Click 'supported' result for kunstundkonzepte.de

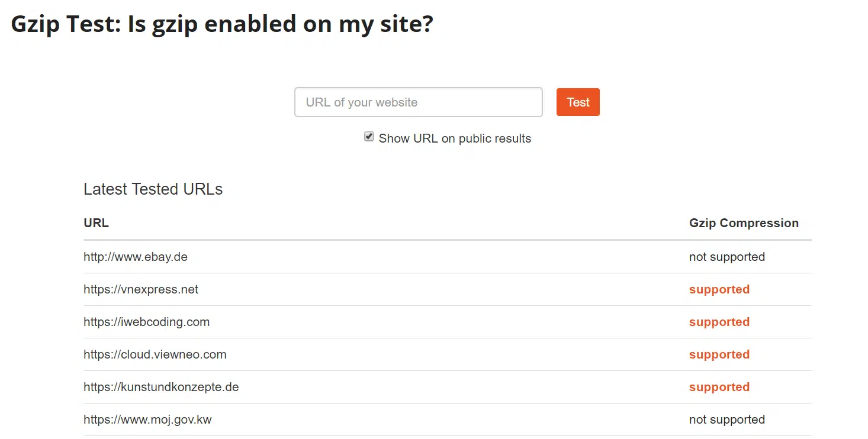(719, 387)
